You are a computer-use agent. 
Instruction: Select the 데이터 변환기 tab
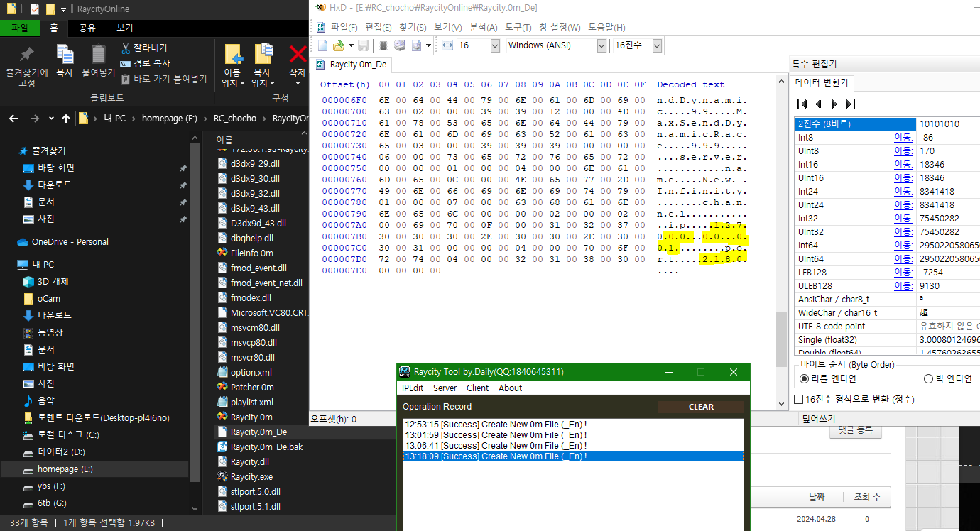click(822, 83)
